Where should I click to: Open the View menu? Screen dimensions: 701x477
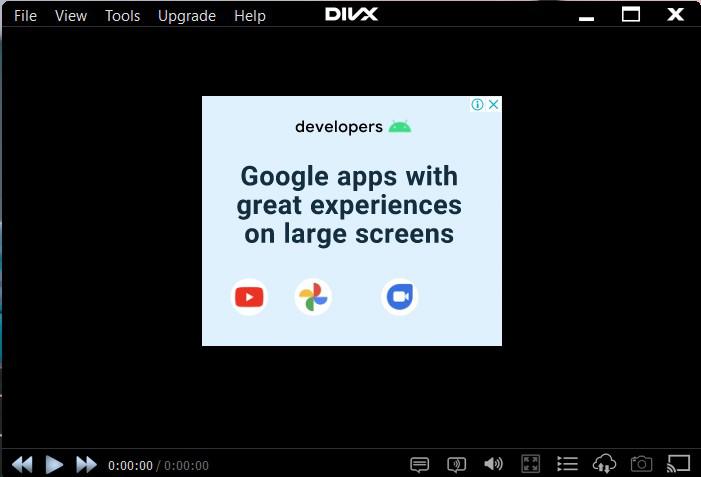pyautogui.click(x=71, y=16)
